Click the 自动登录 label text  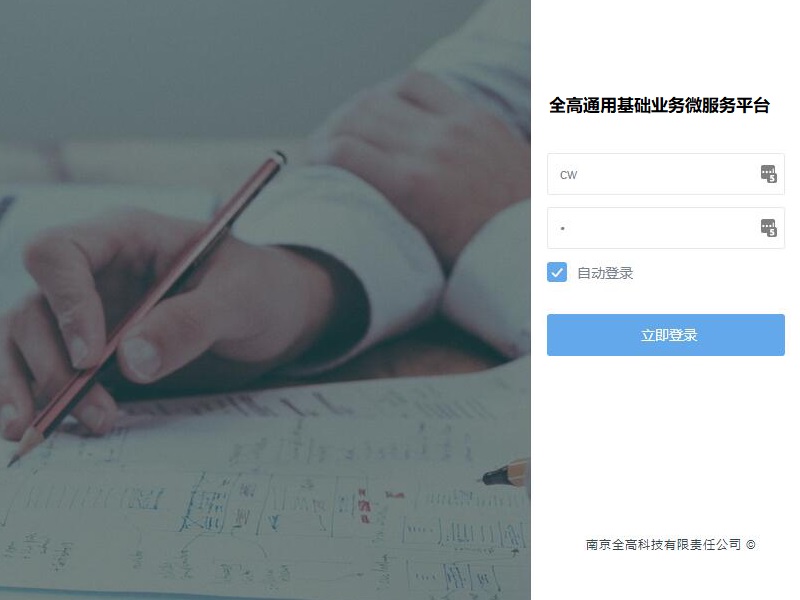[605, 273]
